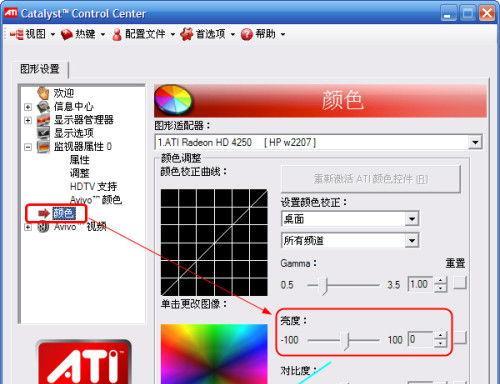
Task: Open the 桌面 color correction dropdown
Action: coord(412,219)
